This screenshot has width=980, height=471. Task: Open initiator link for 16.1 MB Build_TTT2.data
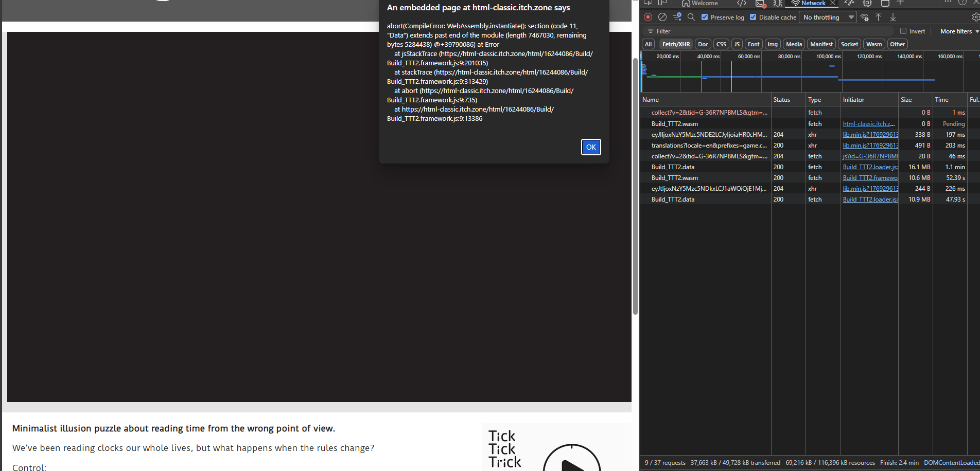870,167
